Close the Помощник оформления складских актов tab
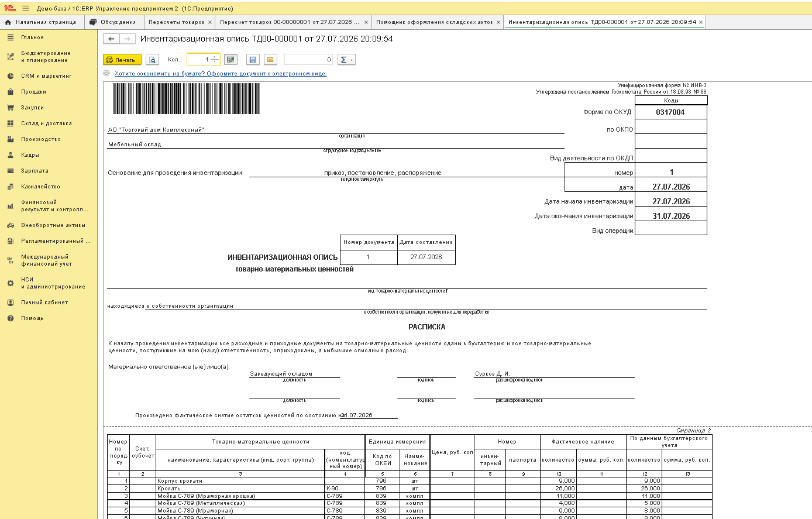The height and width of the screenshot is (519, 812). (498, 22)
